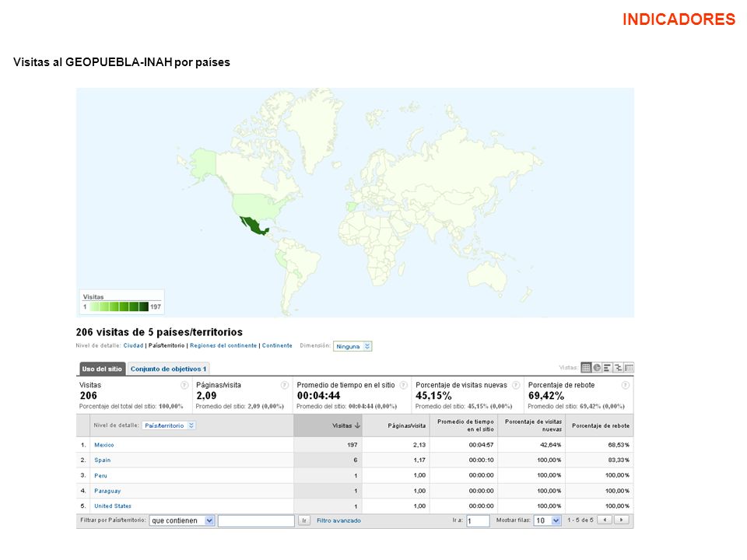
Task: Open the Dimensión Ninguna dropdown
Action: [x=352, y=346]
